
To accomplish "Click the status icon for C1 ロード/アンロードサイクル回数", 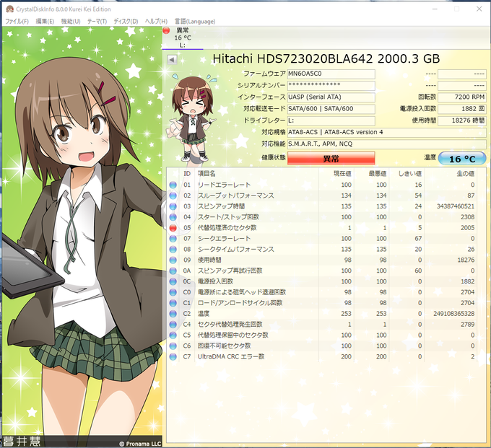I will pos(173,303).
